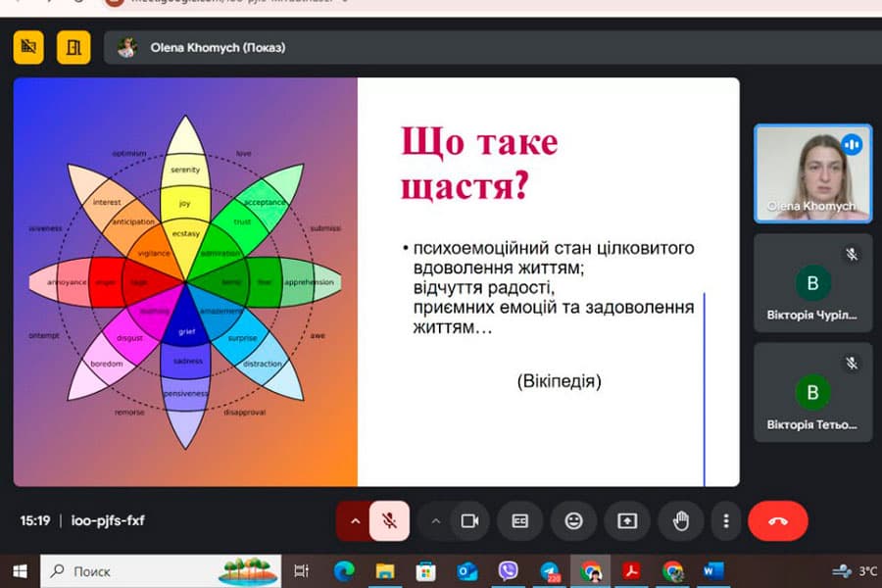This screenshot has height=588, width=882.
Task: Select the Olena Khomych presentation bar
Action: [x=216, y=47]
